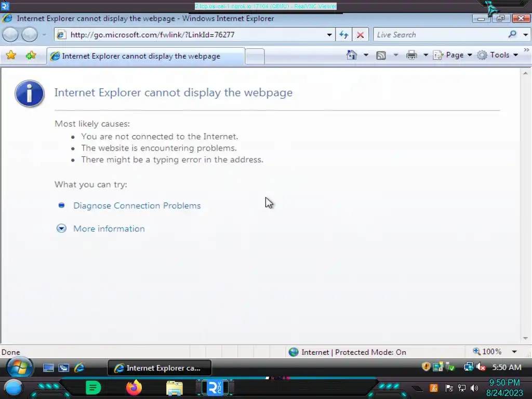This screenshot has width=532, height=399.
Task: Click the host network tray icon
Action: (x=462, y=388)
